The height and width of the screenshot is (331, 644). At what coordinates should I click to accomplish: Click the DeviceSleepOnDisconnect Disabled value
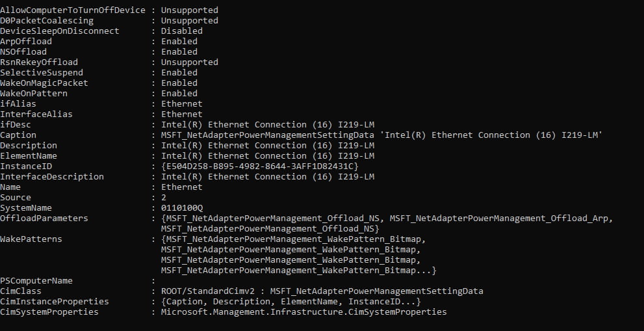(181, 31)
